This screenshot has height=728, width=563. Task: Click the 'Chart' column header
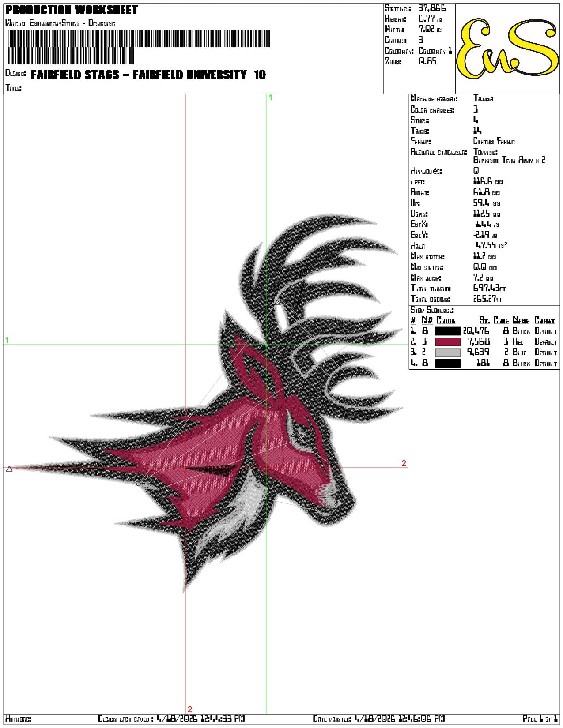click(x=544, y=320)
